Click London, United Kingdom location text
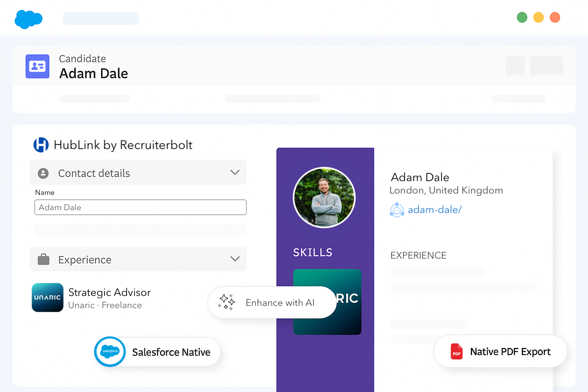 pos(446,190)
